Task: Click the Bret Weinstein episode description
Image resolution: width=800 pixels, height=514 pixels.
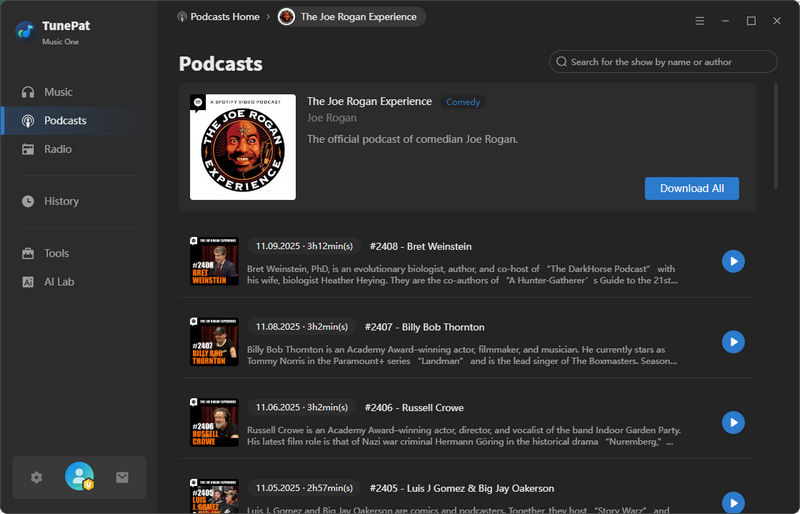Action: [462, 275]
